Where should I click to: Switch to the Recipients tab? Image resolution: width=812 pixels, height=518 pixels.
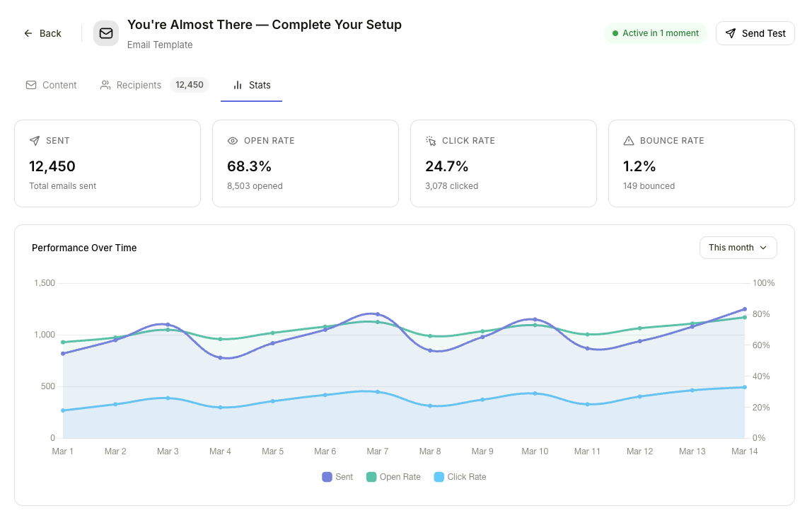139,84
